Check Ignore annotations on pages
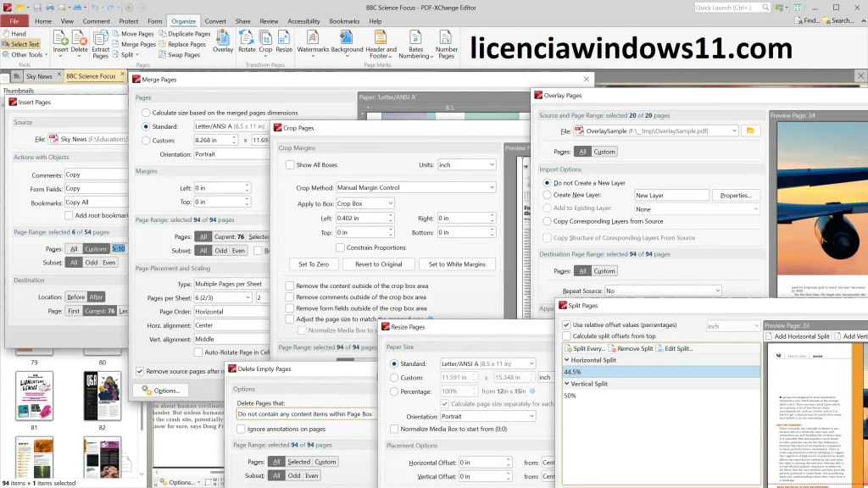 [241, 430]
